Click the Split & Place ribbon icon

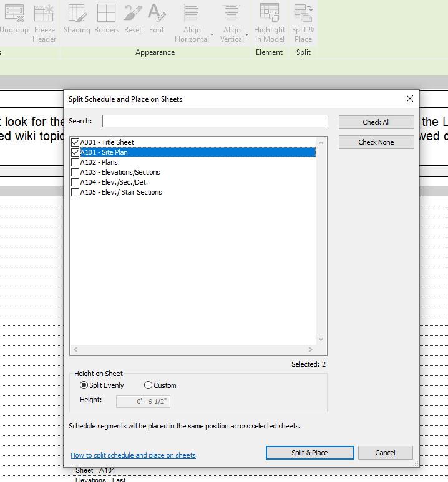click(x=303, y=14)
